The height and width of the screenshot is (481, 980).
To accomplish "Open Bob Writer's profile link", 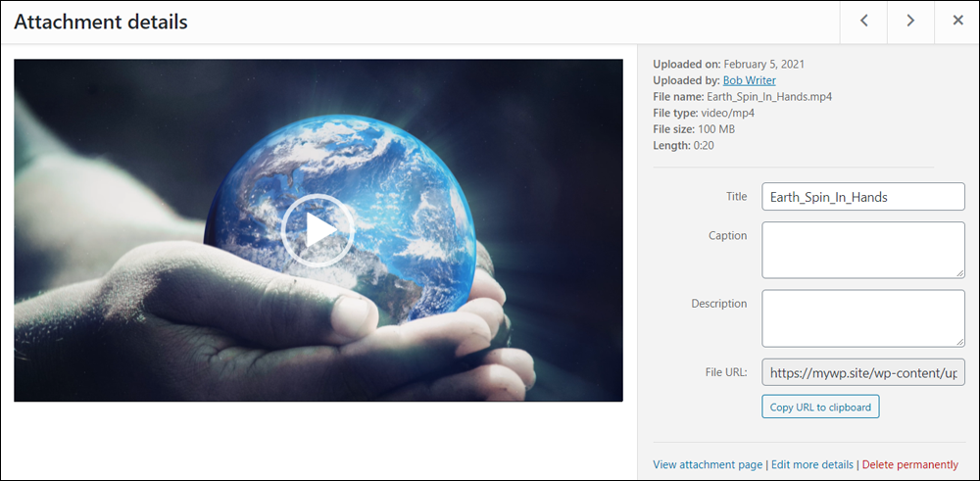I will point(750,80).
